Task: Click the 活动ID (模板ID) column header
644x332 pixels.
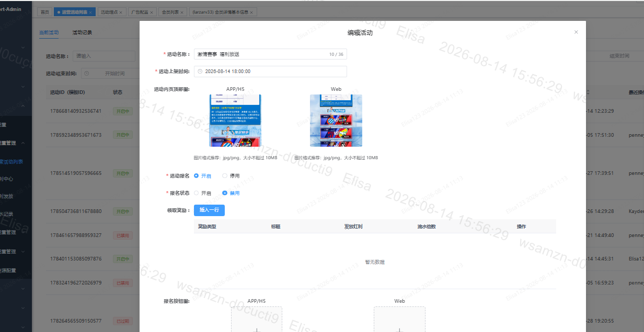Action: tap(67, 92)
